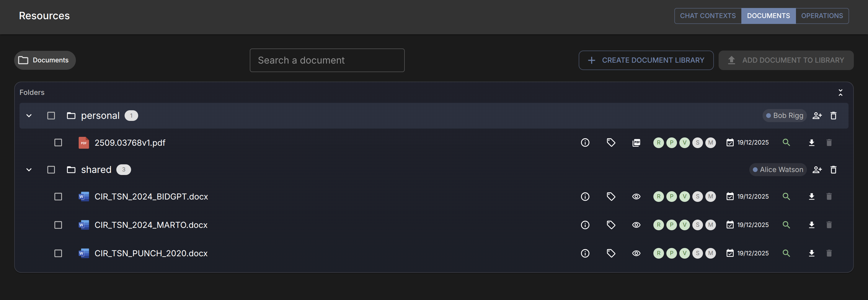Screen dimensions: 868x300
Task: Check the box next to CIR_TSN_2024_MARTO.docx
Action: 58,225
